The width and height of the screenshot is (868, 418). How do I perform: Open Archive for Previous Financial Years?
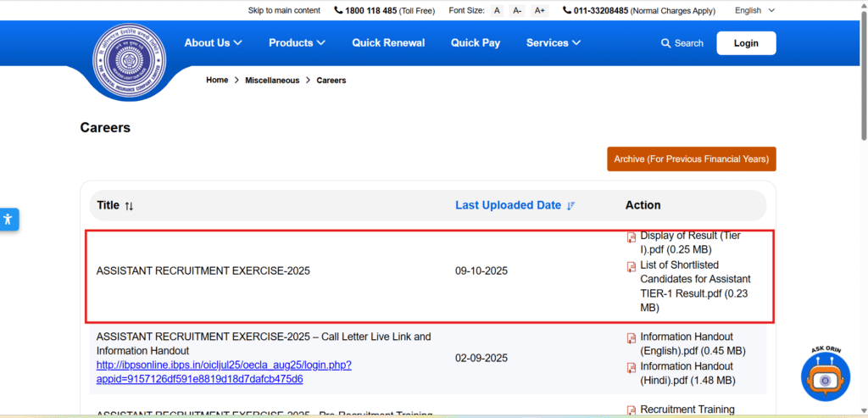point(691,159)
